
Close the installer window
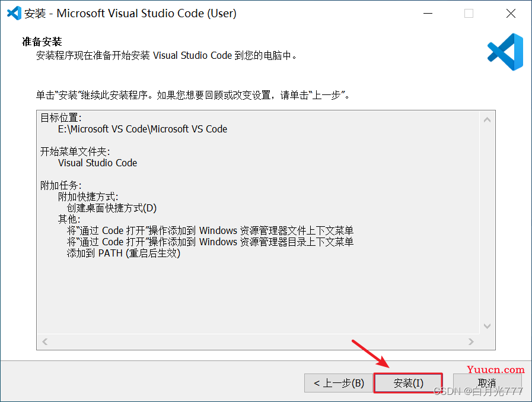tap(511, 13)
